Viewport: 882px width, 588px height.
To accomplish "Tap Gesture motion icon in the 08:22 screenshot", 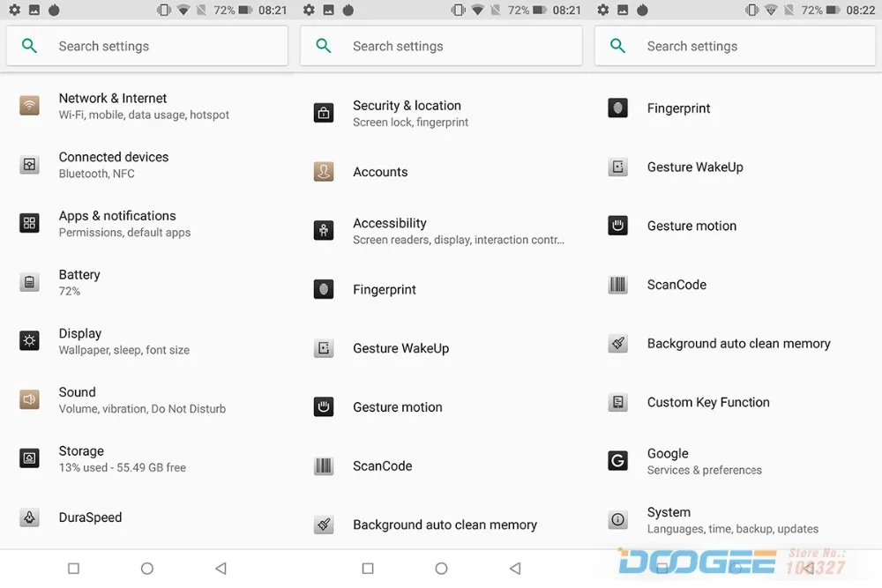I will click(617, 226).
